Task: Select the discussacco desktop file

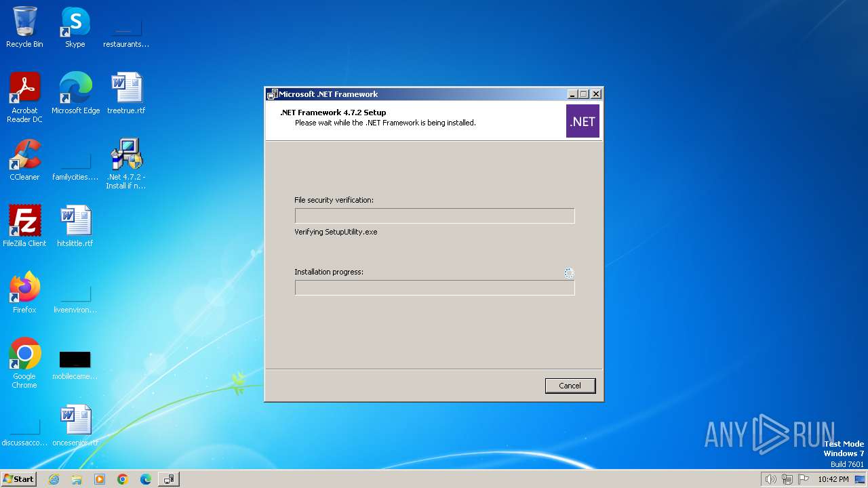Action: [24, 432]
